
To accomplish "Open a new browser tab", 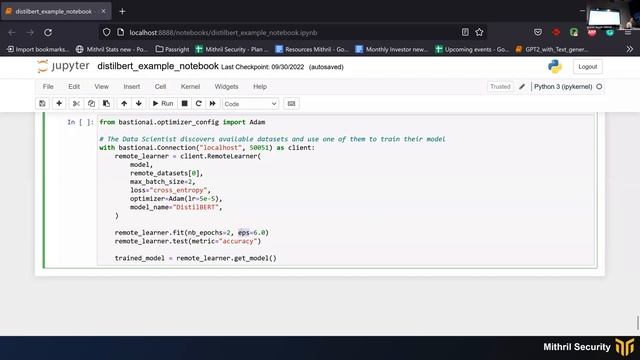I will tap(122, 11).
